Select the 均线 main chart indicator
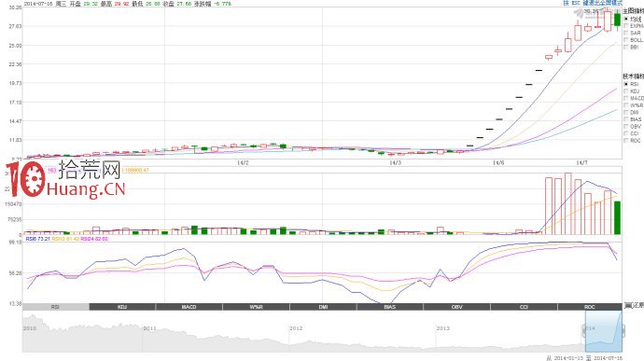This screenshot has width=644, height=361. pos(626,19)
